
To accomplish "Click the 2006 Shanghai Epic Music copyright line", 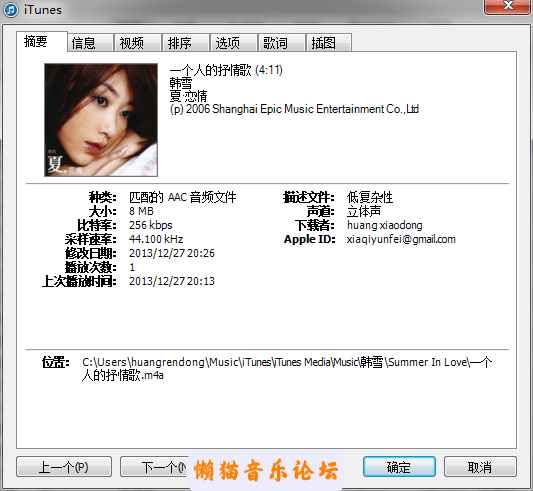I will coord(294,109).
